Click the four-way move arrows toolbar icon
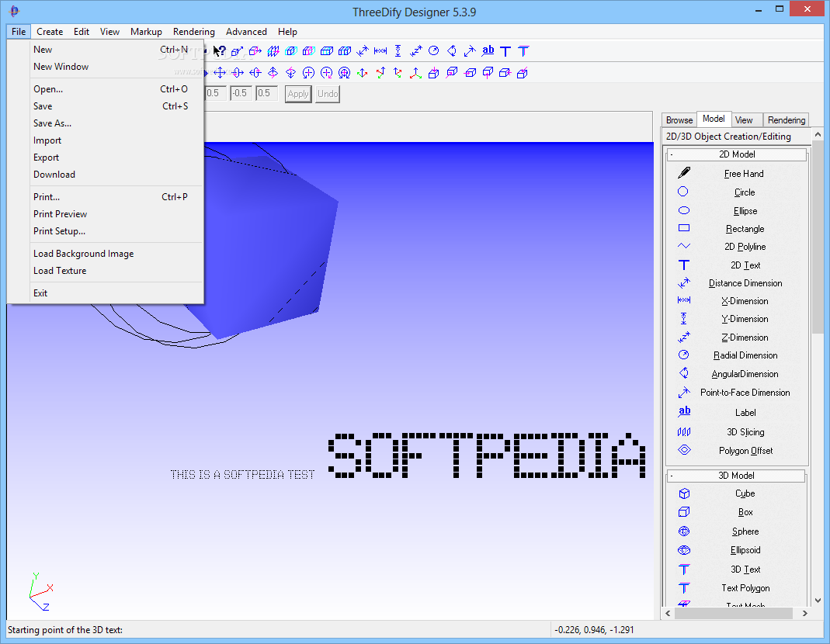 point(220,72)
